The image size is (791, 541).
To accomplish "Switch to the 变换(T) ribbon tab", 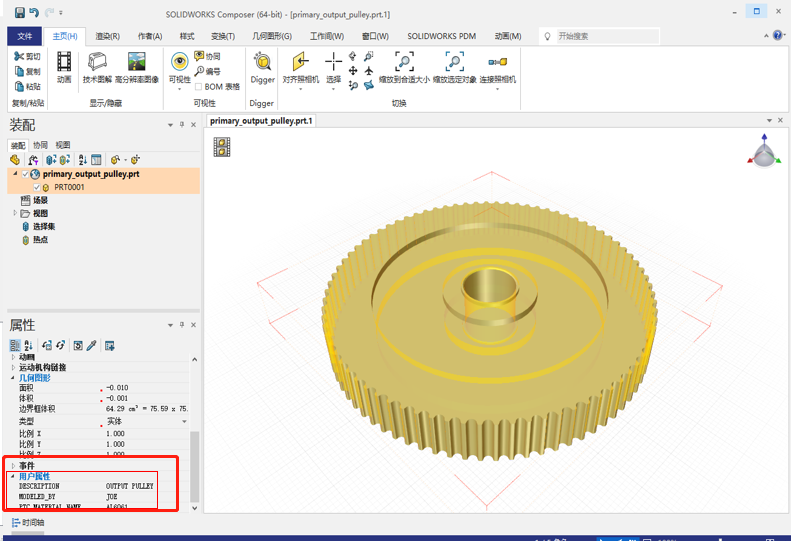I will pos(222,36).
